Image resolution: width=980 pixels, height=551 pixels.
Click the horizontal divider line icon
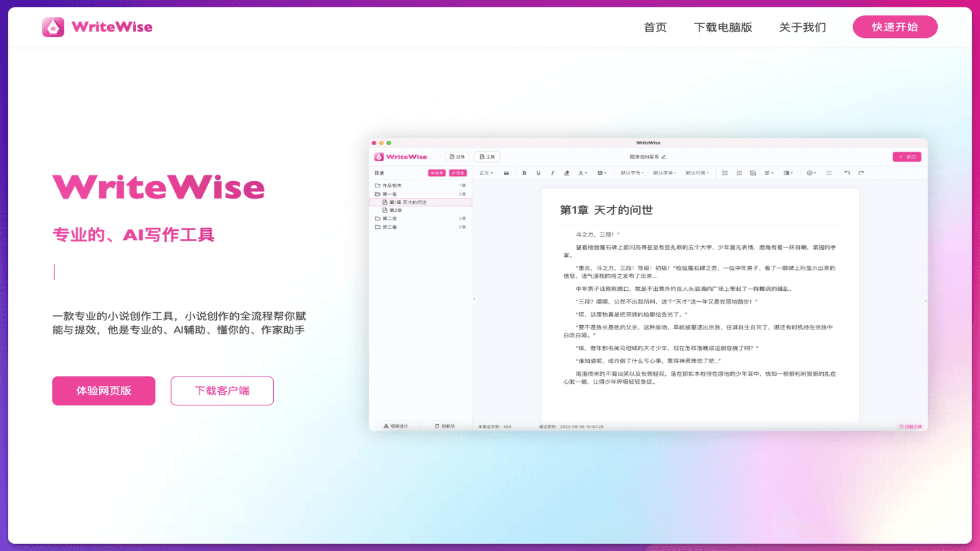pos(829,173)
